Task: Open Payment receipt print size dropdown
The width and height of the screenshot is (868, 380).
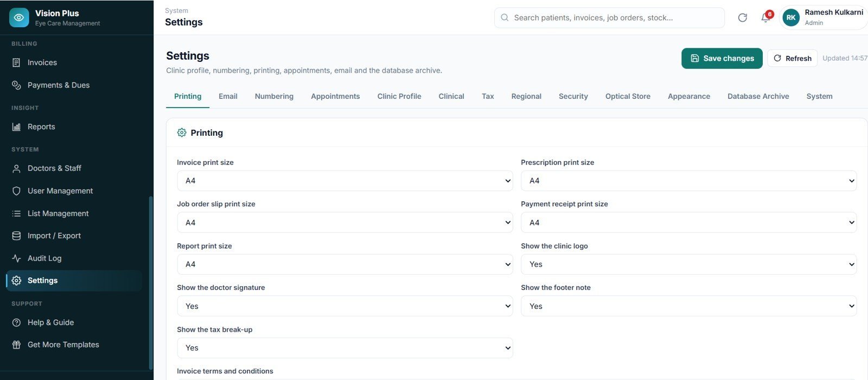Action: click(688, 223)
